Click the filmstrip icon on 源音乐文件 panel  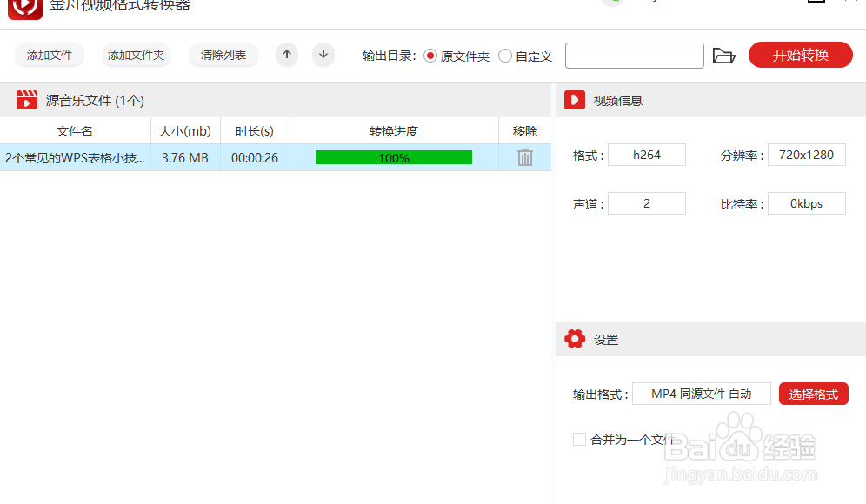[x=26, y=99]
